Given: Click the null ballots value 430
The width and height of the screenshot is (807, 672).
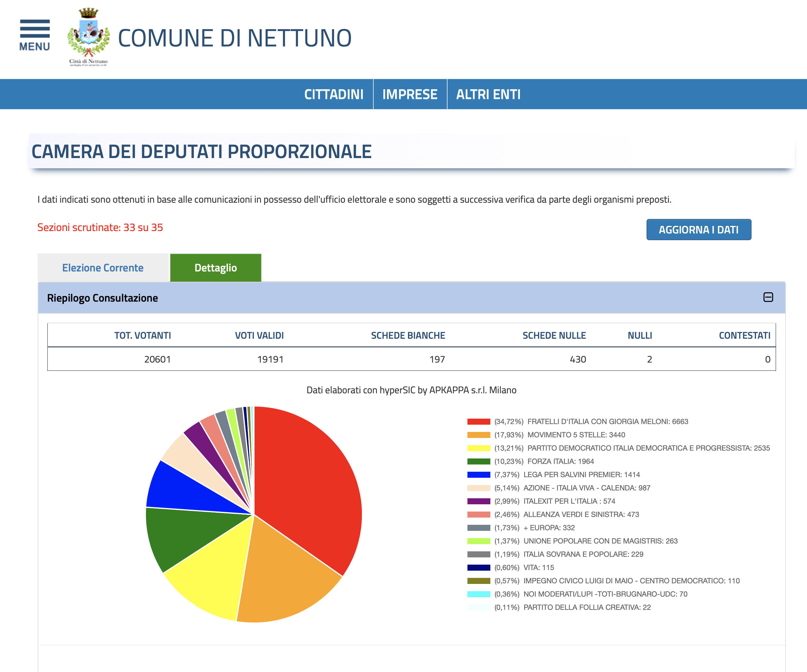Looking at the screenshot, I should [x=578, y=359].
